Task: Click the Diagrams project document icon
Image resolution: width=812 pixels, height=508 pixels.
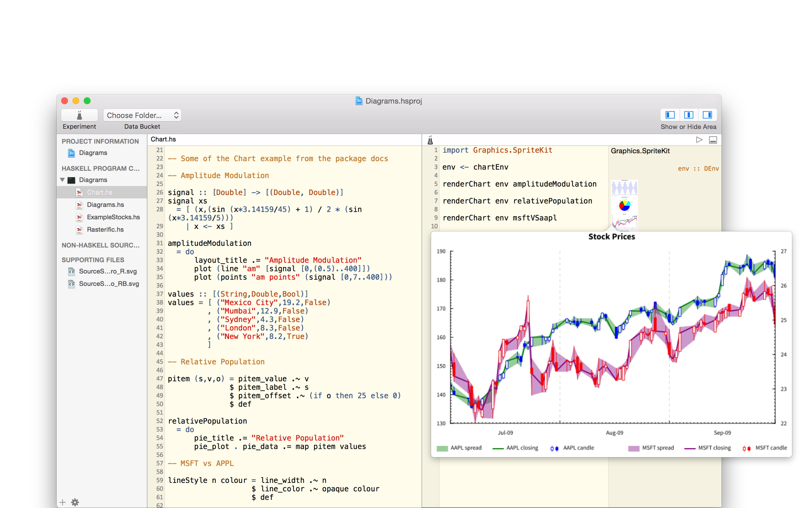Action: pyautogui.click(x=71, y=153)
